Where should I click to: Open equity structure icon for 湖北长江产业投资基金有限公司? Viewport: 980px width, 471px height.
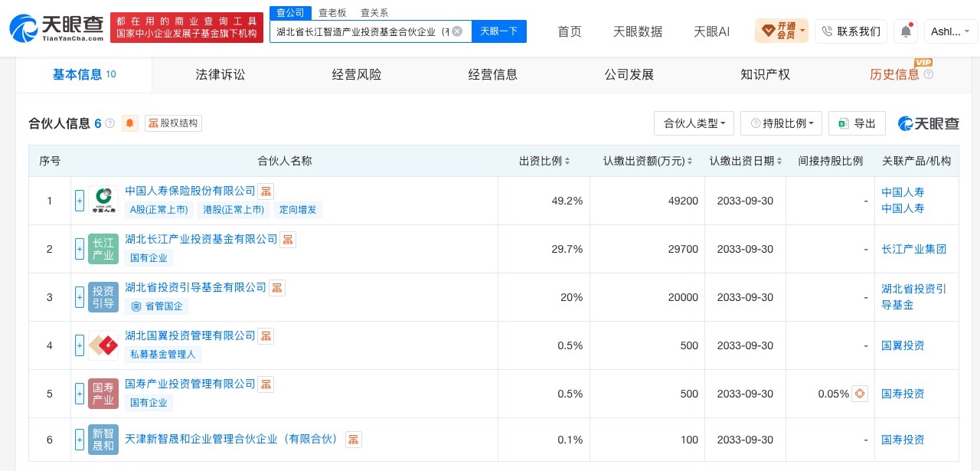click(288, 239)
